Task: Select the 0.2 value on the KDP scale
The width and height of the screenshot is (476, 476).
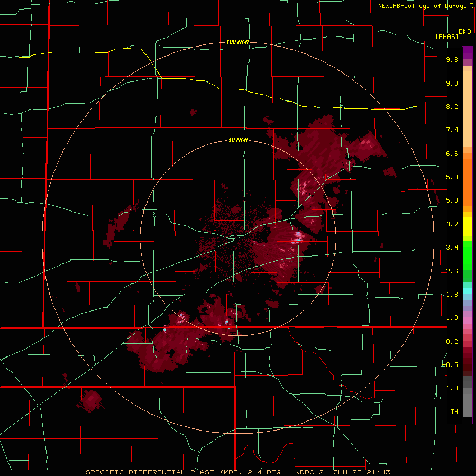Action: point(452,341)
